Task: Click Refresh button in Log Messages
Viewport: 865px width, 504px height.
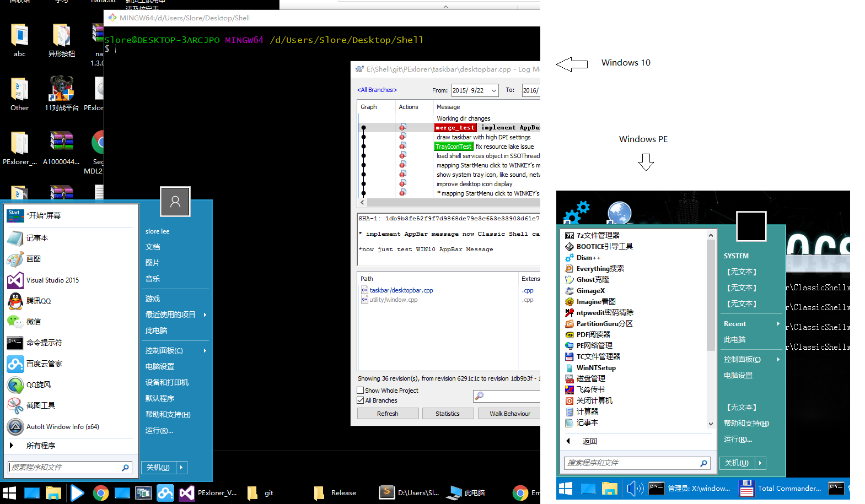Action: click(388, 414)
